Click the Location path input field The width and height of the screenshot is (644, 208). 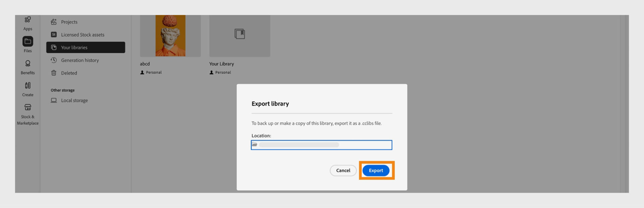click(x=321, y=145)
